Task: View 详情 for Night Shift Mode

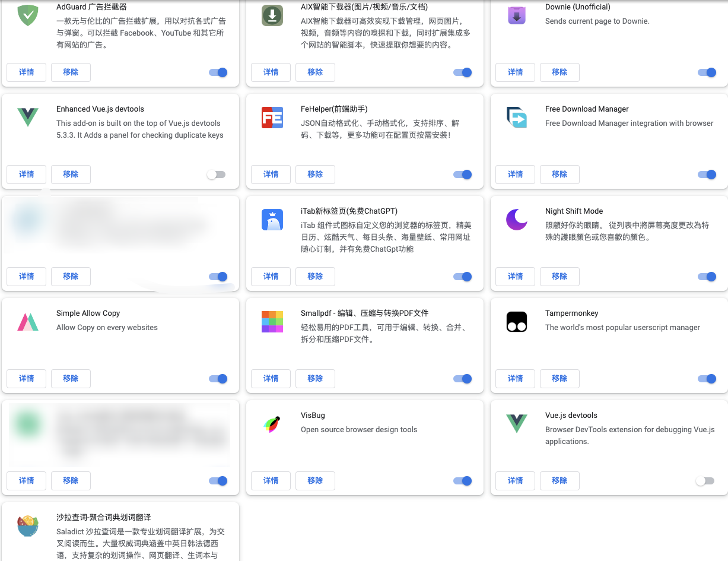Action: 516,277
